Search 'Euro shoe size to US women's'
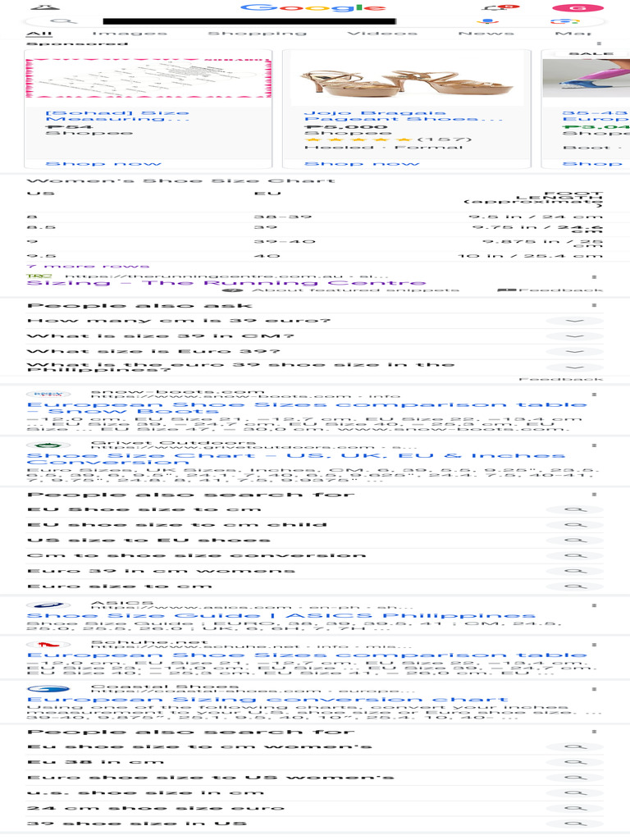The width and height of the screenshot is (630, 840). pos(211,778)
